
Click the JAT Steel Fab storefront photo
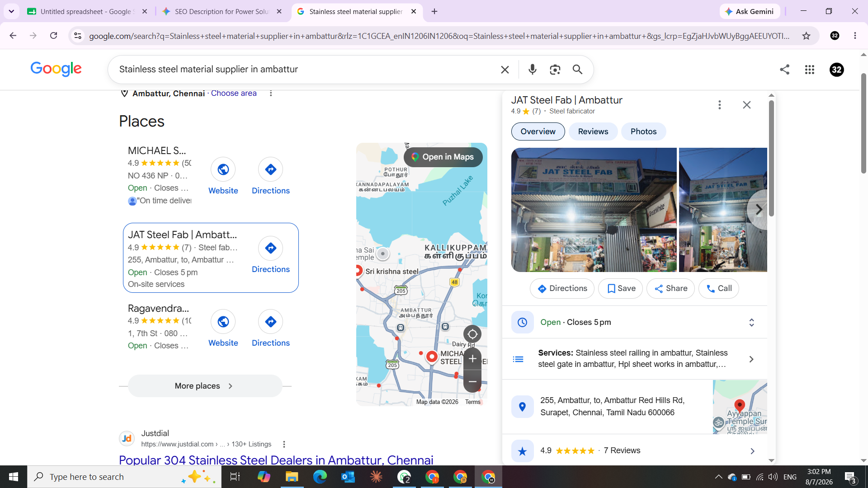point(594,210)
